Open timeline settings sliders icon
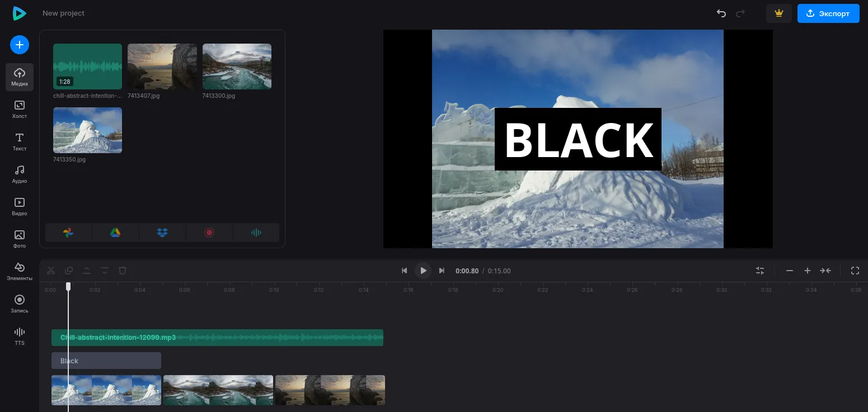 coord(760,271)
